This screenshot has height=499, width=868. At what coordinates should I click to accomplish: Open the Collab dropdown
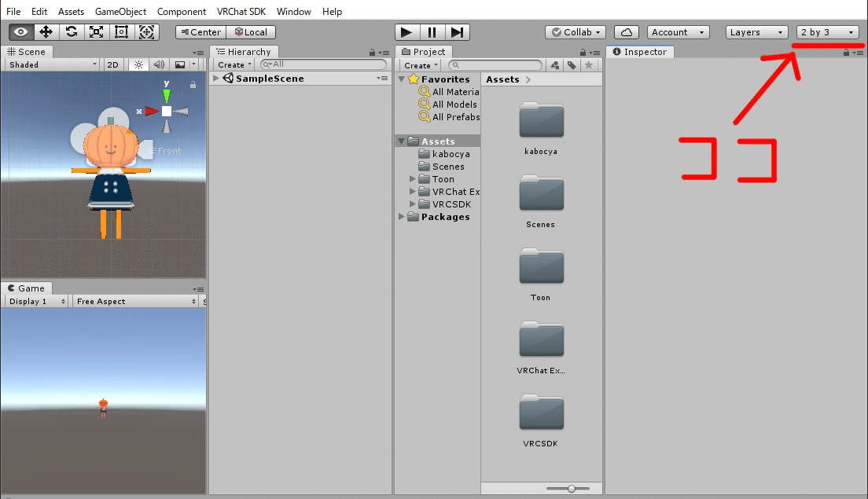(576, 32)
